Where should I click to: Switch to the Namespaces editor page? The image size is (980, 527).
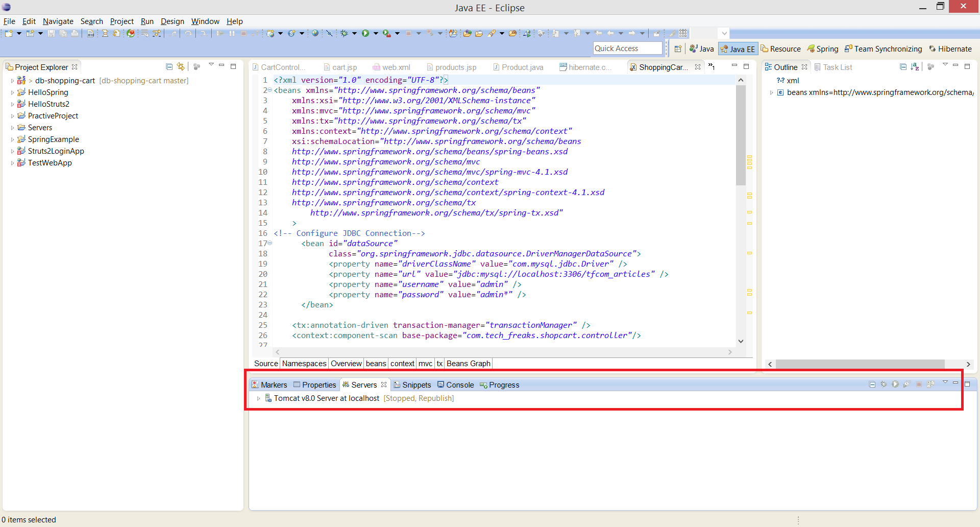tap(304, 363)
